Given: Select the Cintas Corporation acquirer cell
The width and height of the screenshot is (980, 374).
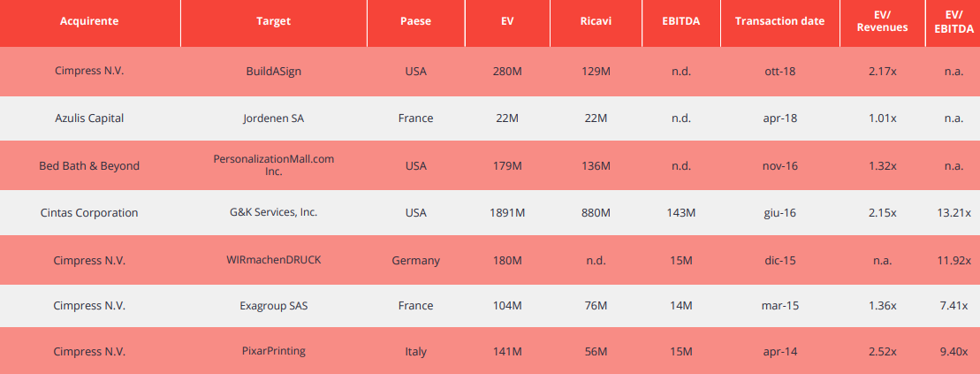Looking at the screenshot, I should (89, 213).
